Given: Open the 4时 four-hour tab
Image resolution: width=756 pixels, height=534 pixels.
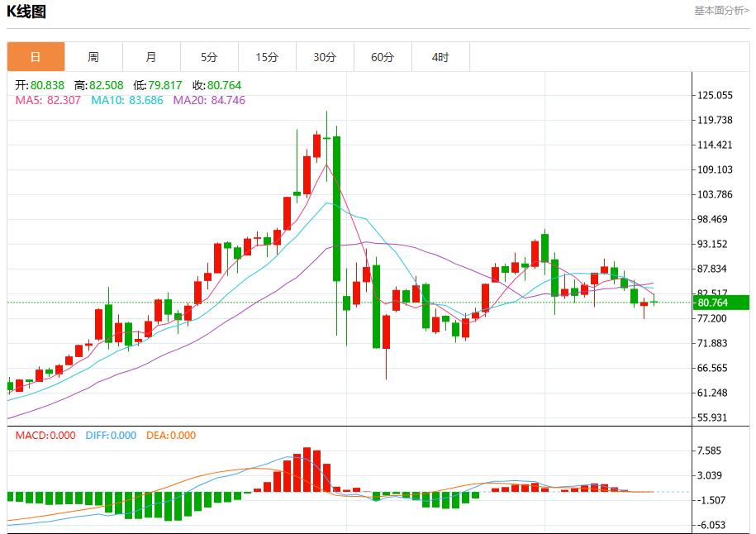Looking at the screenshot, I should 440,57.
